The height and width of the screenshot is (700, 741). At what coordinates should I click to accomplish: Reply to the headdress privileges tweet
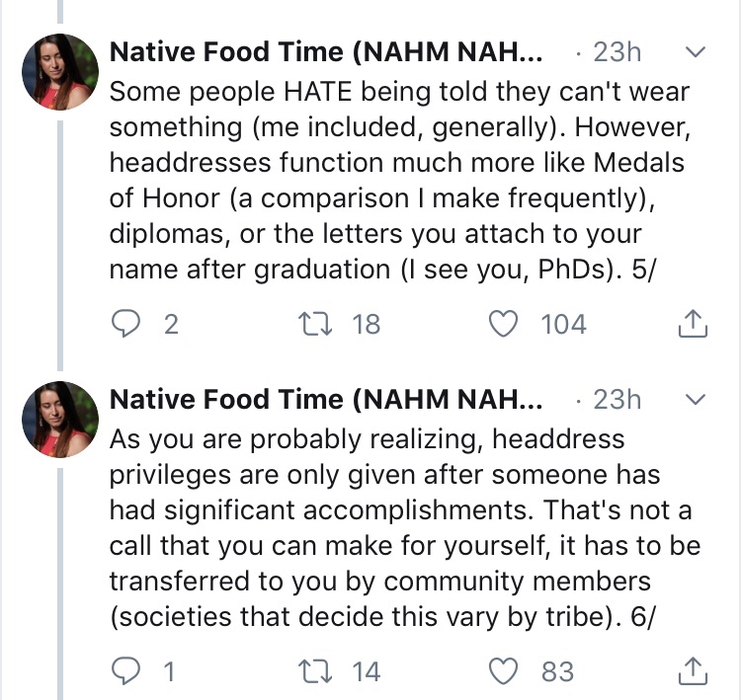(125, 671)
